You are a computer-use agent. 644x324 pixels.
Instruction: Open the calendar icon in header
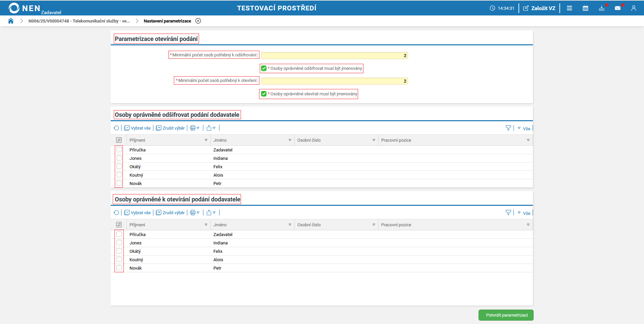click(585, 8)
